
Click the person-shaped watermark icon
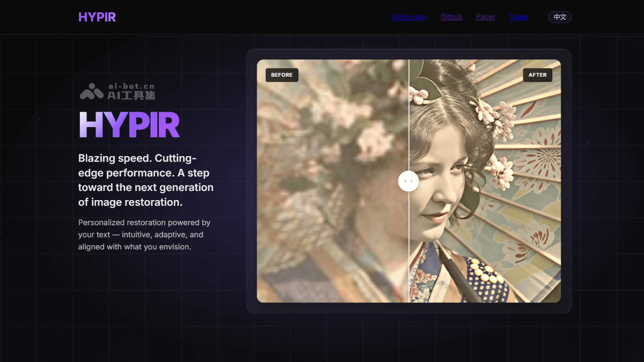92,91
